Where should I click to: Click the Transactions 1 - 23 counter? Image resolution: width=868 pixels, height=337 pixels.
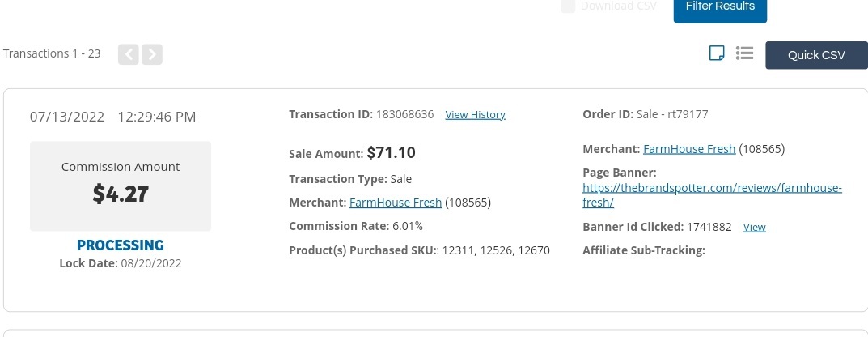click(52, 53)
